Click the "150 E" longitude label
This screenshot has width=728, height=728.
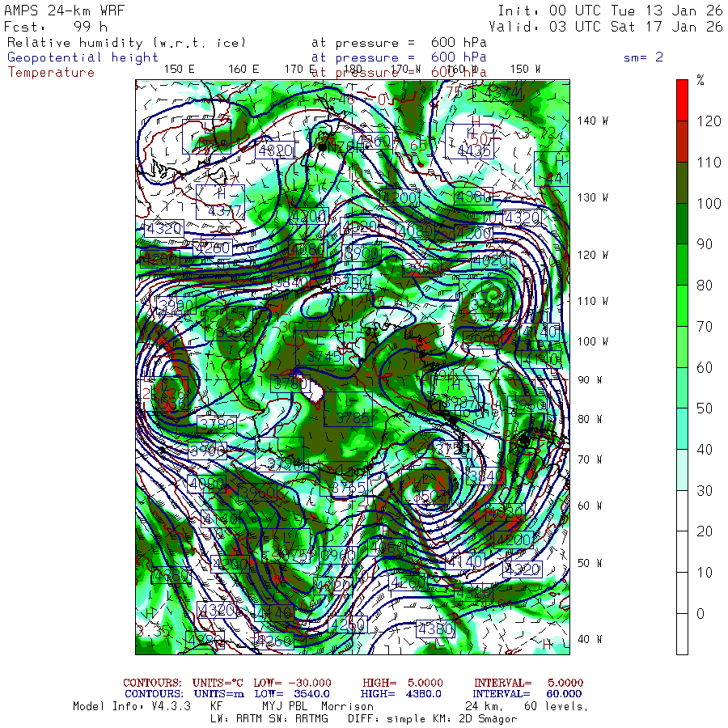coord(179,70)
